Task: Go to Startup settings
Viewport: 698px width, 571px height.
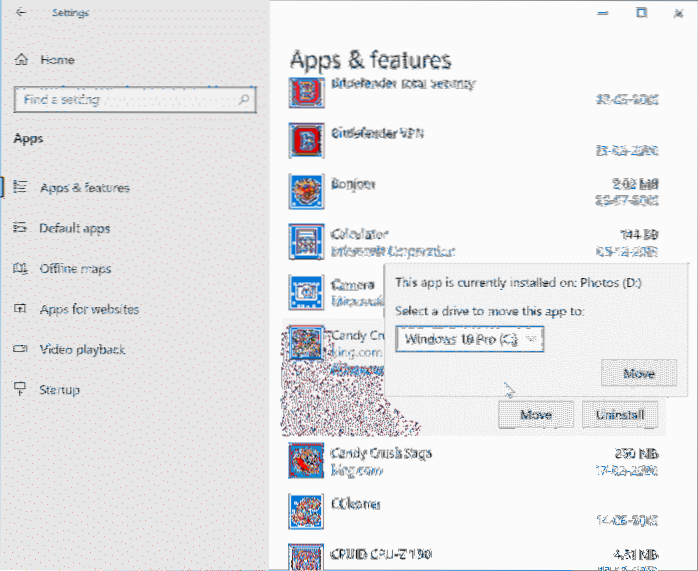Action: tap(59, 390)
